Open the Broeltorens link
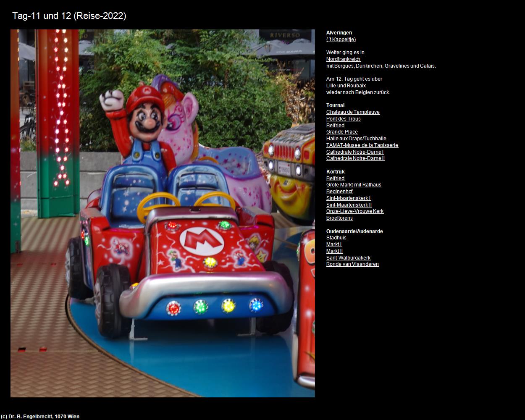This screenshot has height=420, width=525. coord(339,218)
